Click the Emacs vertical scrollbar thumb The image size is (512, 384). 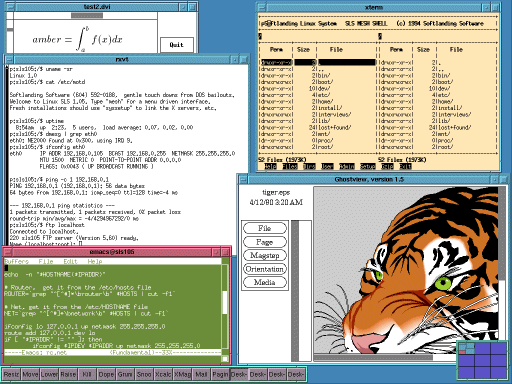pos(225,302)
